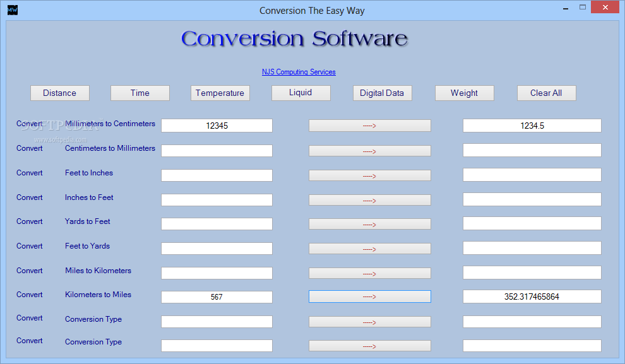625x364 pixels.
Task: Click the Kilometers input showing 567
Action: click(217, 296)
